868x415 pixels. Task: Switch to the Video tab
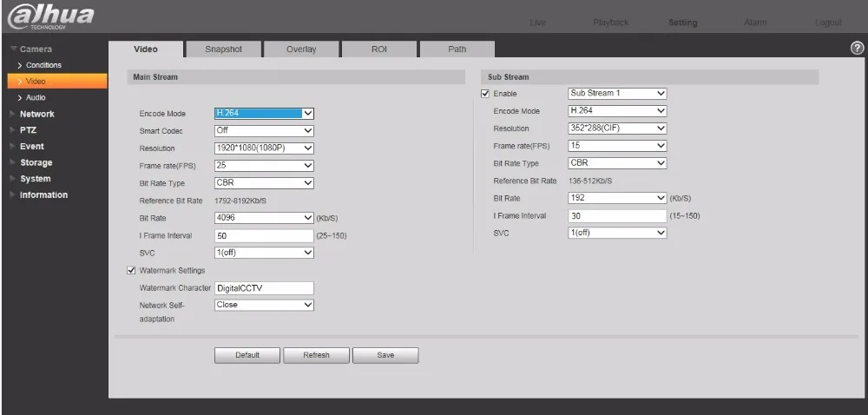click(x=146, y=49)
